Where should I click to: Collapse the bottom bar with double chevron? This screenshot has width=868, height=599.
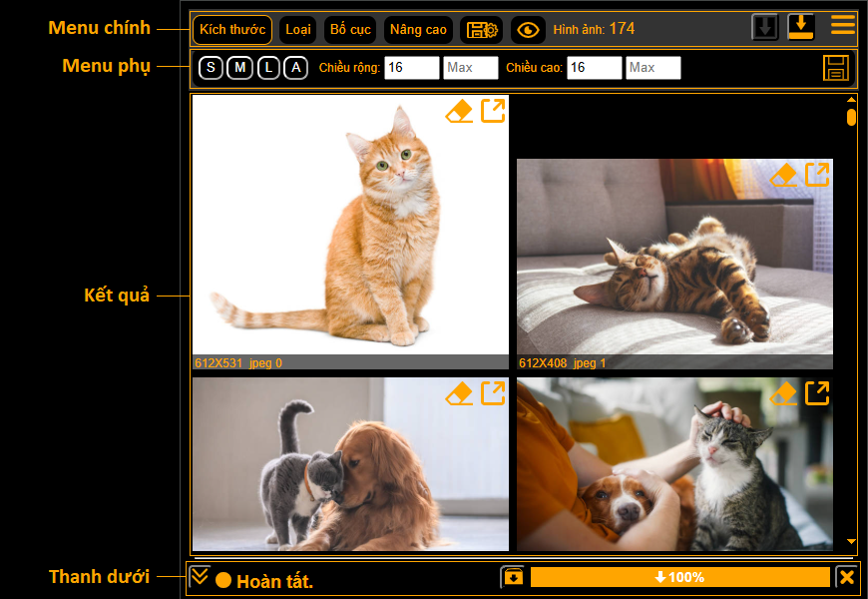pos(200,577)
